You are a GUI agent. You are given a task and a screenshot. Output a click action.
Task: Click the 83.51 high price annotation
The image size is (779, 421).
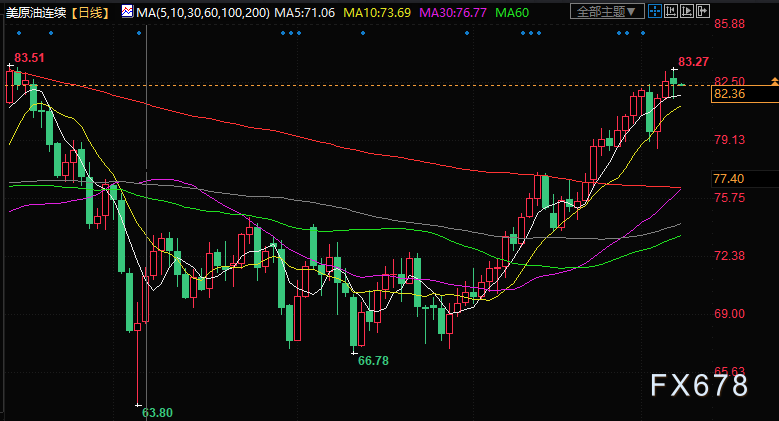click(x=29, y=58)
